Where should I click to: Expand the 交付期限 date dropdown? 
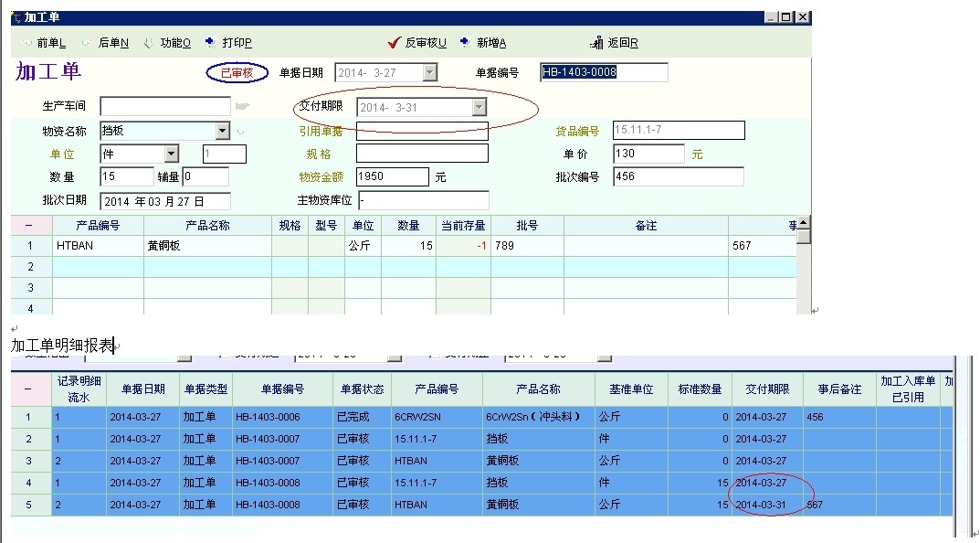[479, 108]
